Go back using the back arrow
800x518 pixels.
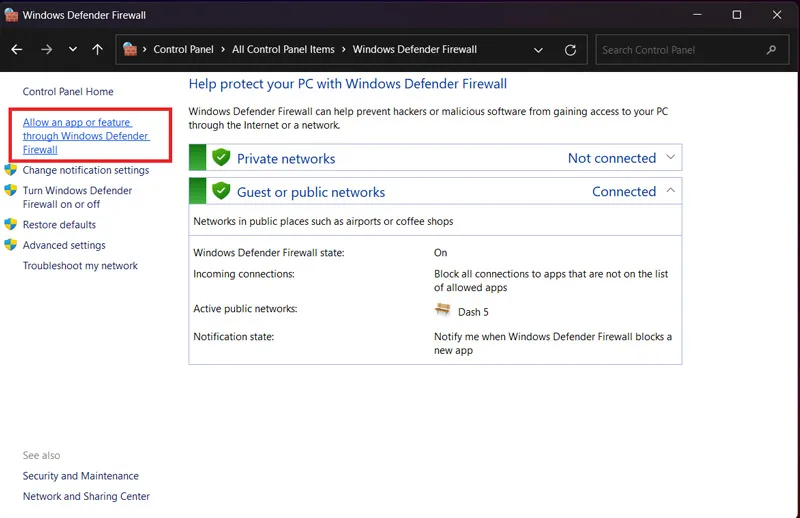[17, 50]
